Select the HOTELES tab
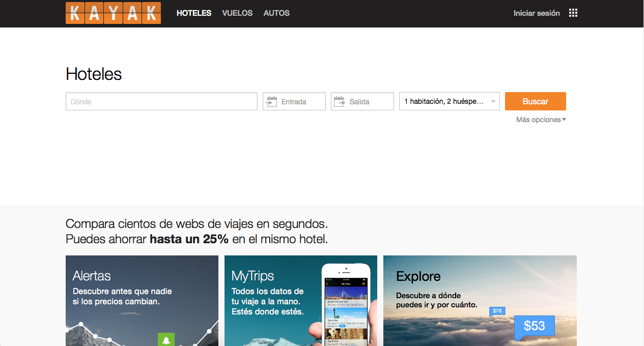 (x=194, y=13)
